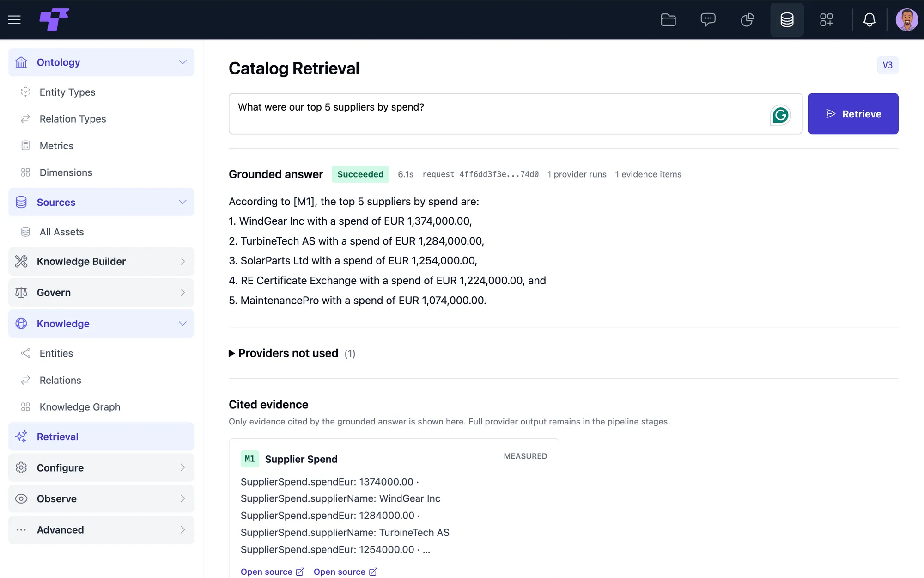Click the purple app logo
The image size is (924, 578).
click(54, 20)
